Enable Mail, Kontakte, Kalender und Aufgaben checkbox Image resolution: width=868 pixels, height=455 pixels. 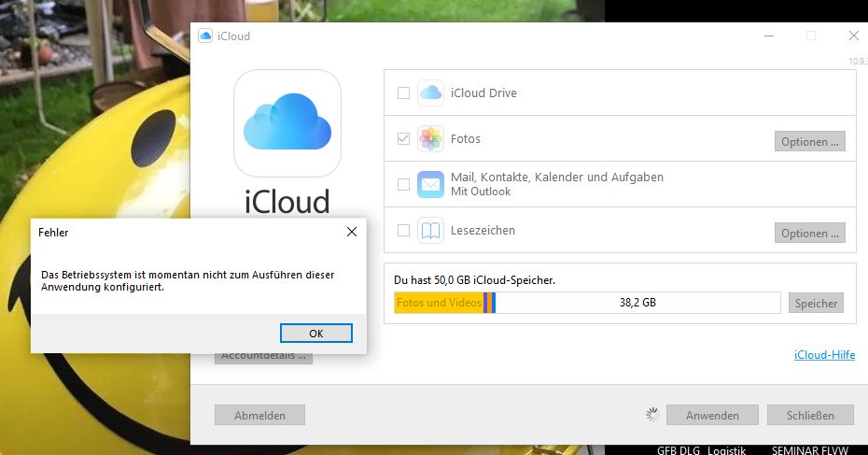point(403,185)
